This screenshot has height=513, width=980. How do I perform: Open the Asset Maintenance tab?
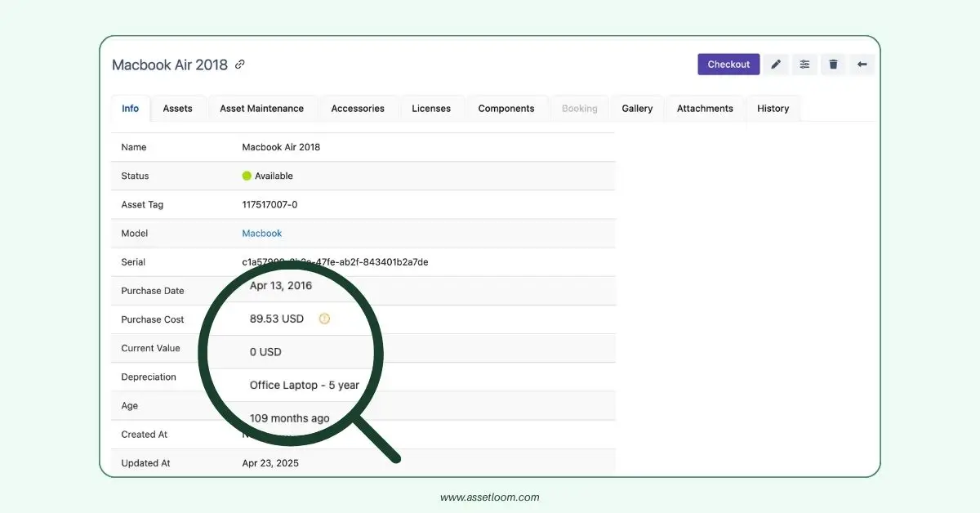[261, 109]
